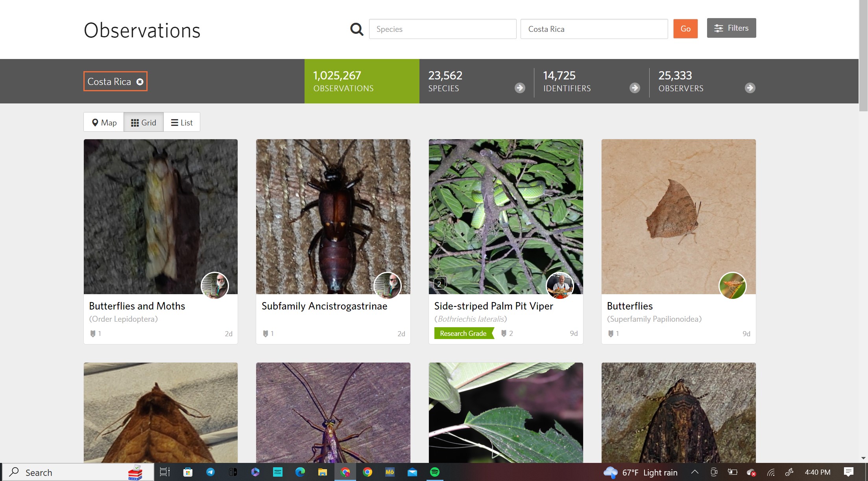Click observer avatar on Butterflies card
The width and height of the screenshot is (868, 481).
732,286
